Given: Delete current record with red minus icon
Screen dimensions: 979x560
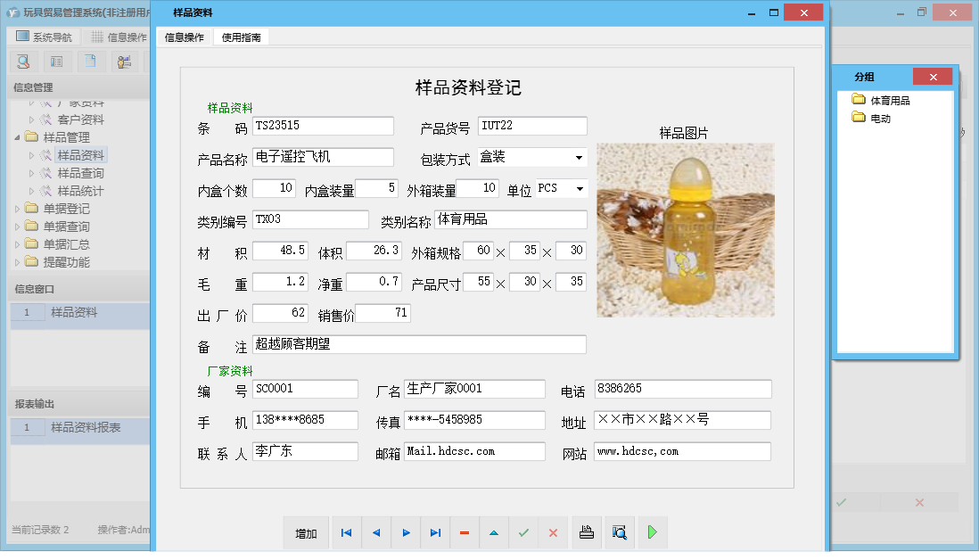Looking at the screenshot, I should 465,532.
